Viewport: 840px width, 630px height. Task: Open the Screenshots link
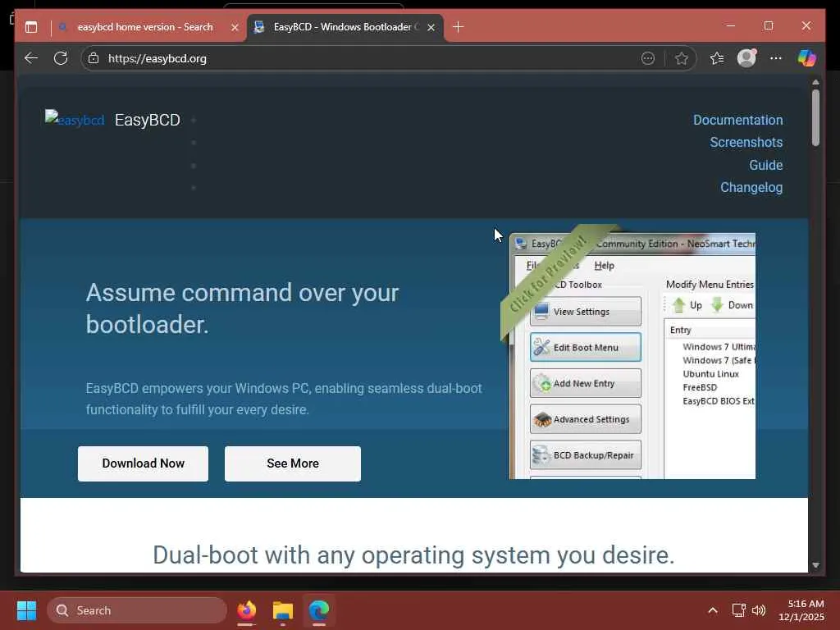point(746,143)
